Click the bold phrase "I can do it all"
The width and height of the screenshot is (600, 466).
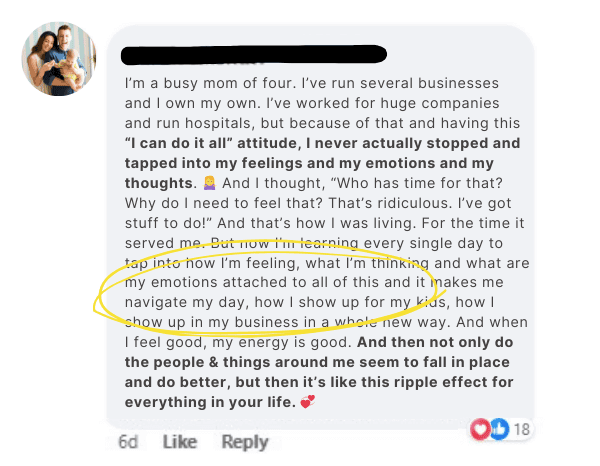pyautogui.click(x=178, y=143)
